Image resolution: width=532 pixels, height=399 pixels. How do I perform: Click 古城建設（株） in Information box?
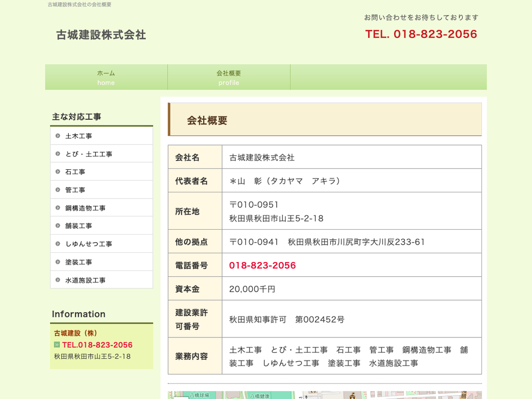click(x=75, y=333)
